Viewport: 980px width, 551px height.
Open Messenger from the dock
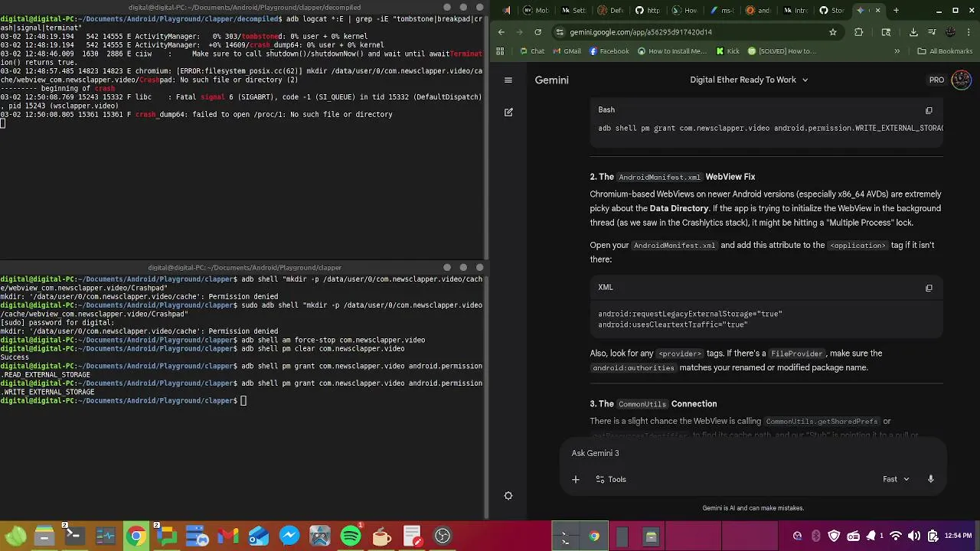[289, 536]
